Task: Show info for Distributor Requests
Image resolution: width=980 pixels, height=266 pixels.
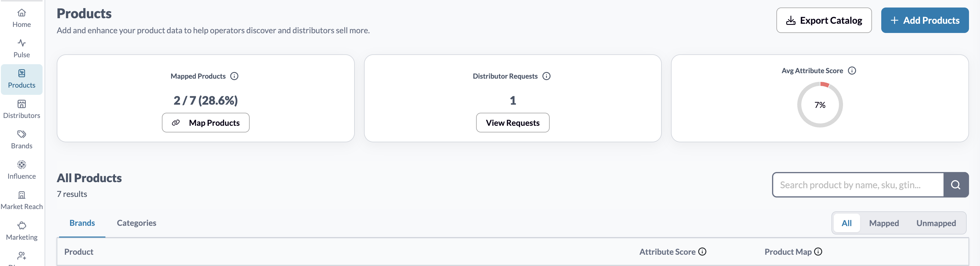Action: 546,76
